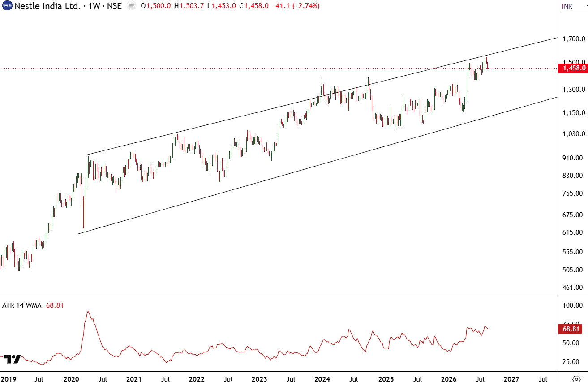
Task: Click the change value −41.1 (−2.74%)
Action: (296, 6)
